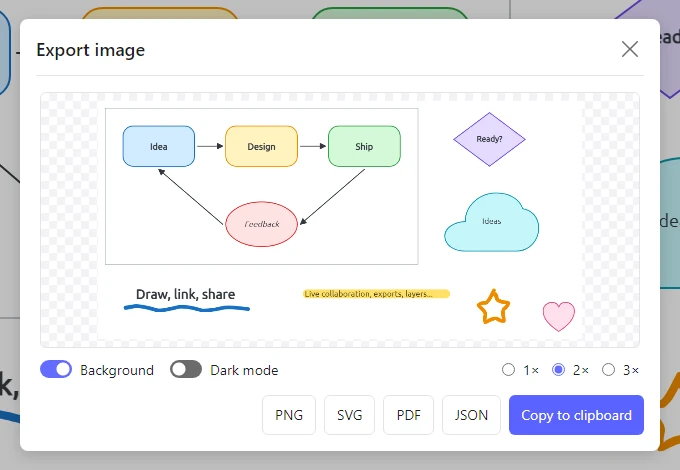This screenshot has height=470, width=680.
Task: Click the Idea box in preview
Action: pos(159,147)
